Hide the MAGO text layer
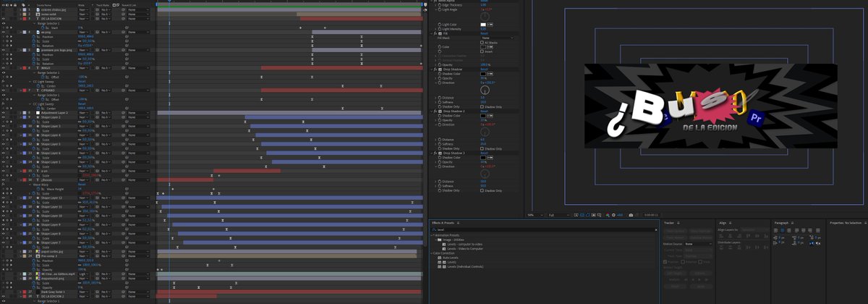868x304 pixels. pos(4,68)
